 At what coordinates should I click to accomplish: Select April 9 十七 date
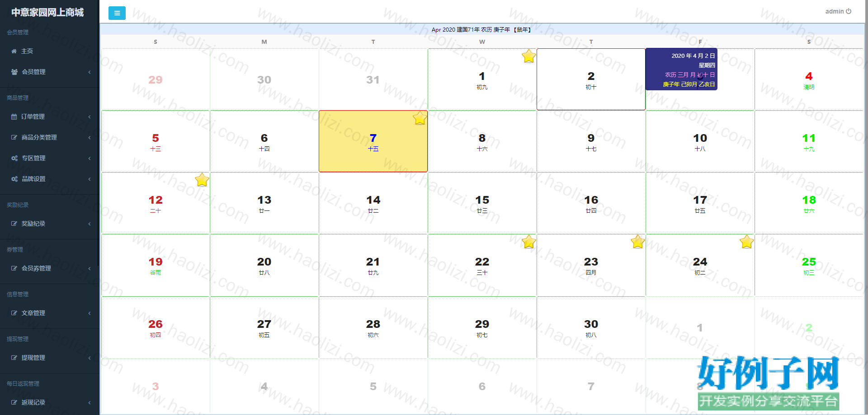(x=591, y=141)
